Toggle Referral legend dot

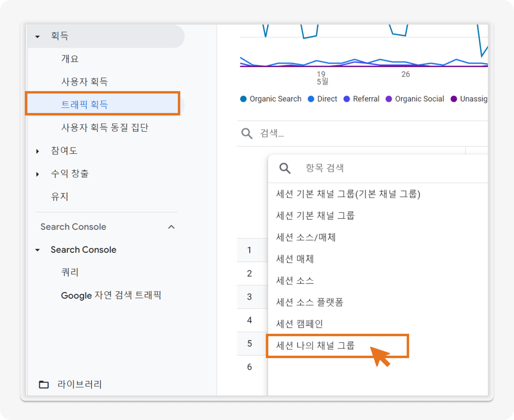347,99
